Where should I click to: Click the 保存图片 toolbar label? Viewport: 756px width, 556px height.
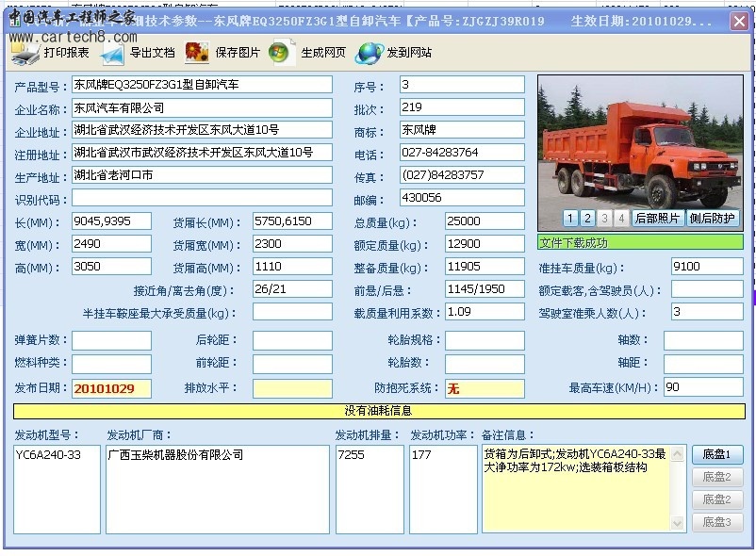click(x=238, y=53)
